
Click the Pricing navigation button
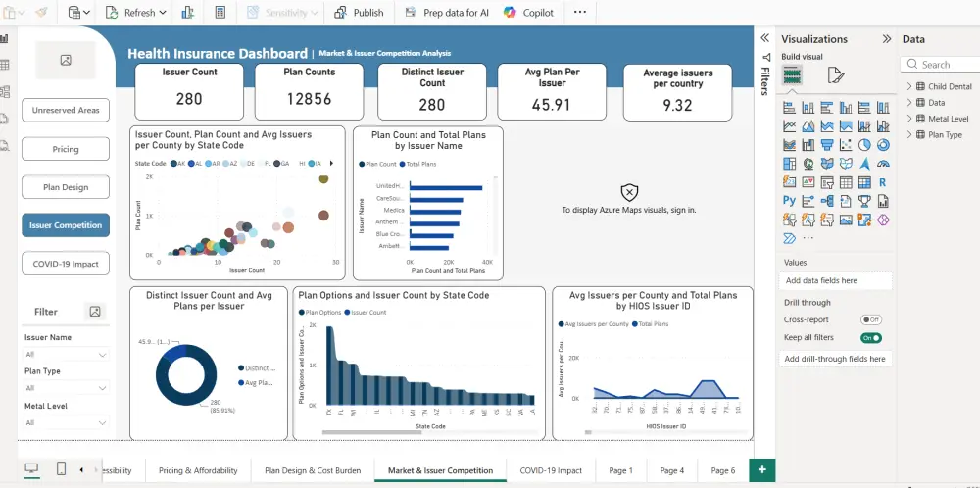pyautogui.click(x=66, y=149)
